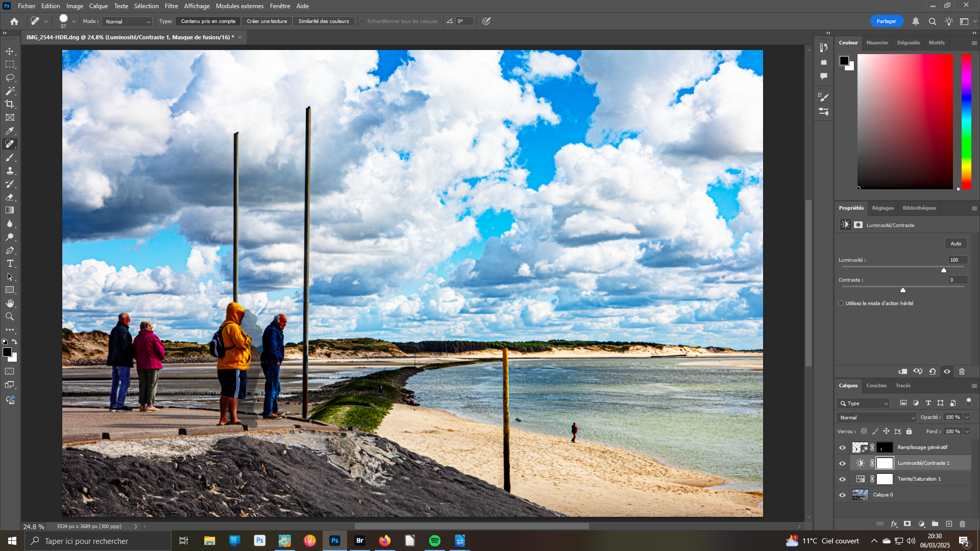Hide the Calque 0 layer
The height and width of the screenshot is (551, 980).
tap(842, 495)
